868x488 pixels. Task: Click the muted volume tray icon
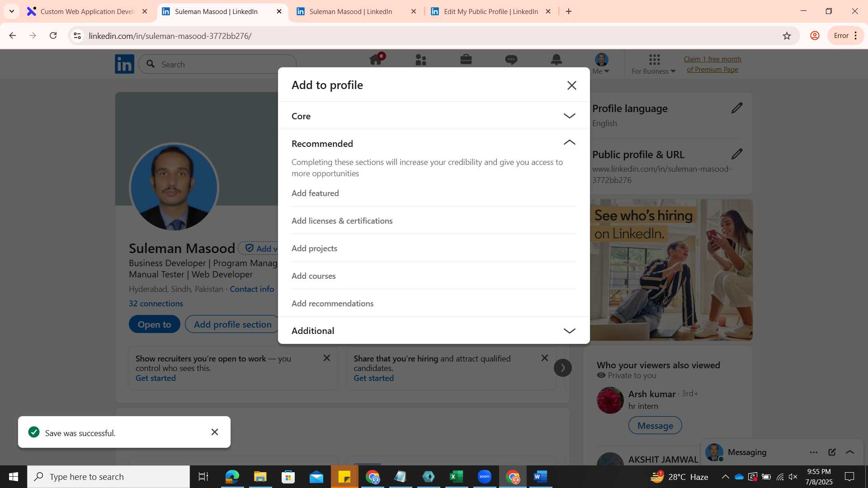(793, 477)
